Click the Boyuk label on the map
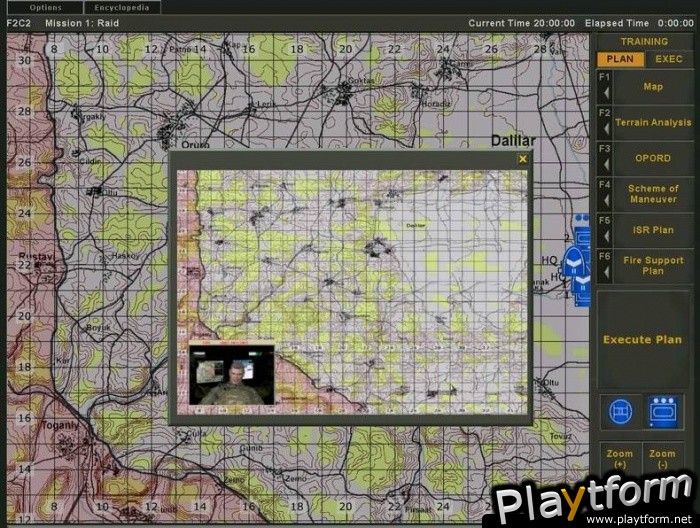 pyautogui.click(x=98, y=327)
